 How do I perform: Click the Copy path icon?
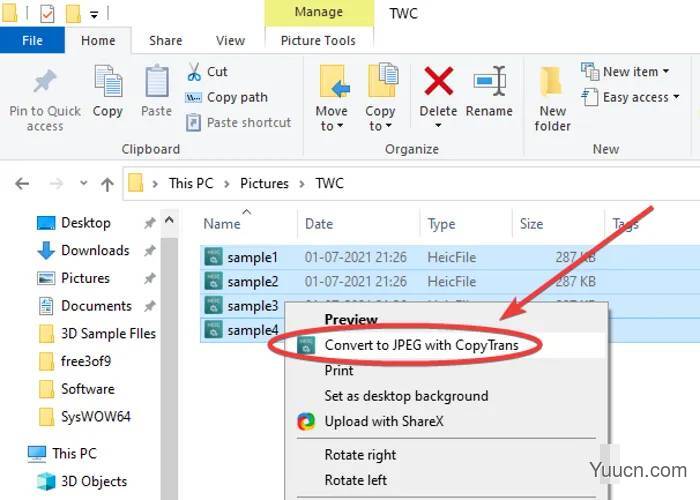[193, 97]
